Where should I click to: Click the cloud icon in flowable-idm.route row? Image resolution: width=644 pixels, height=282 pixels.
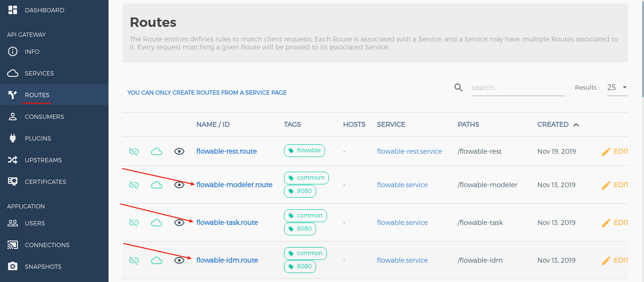(x=157, y=260)
